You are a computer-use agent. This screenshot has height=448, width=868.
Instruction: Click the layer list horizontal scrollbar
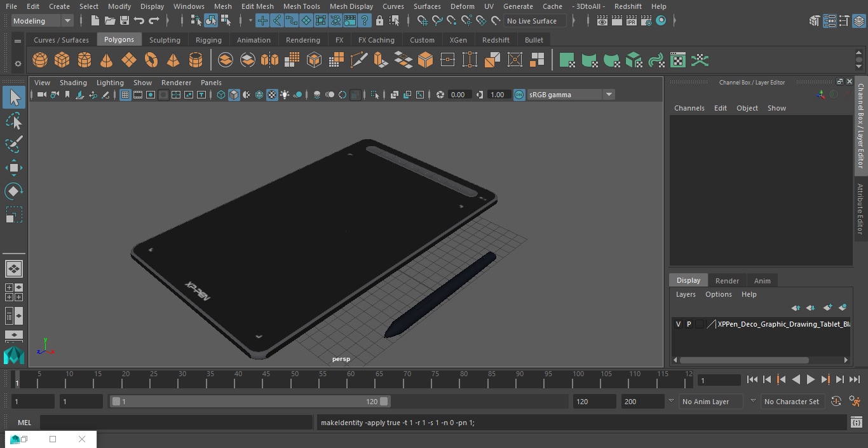pos(744,360)
